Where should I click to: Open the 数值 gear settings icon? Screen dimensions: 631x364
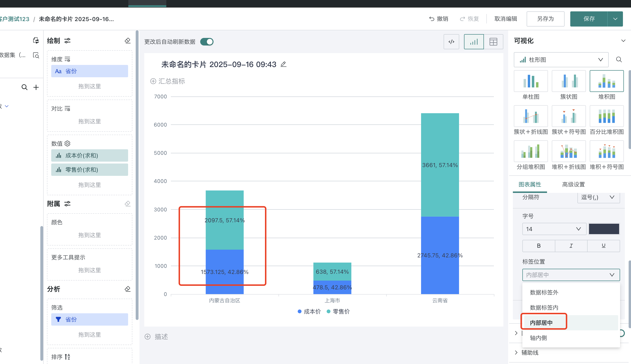[67, 144]
